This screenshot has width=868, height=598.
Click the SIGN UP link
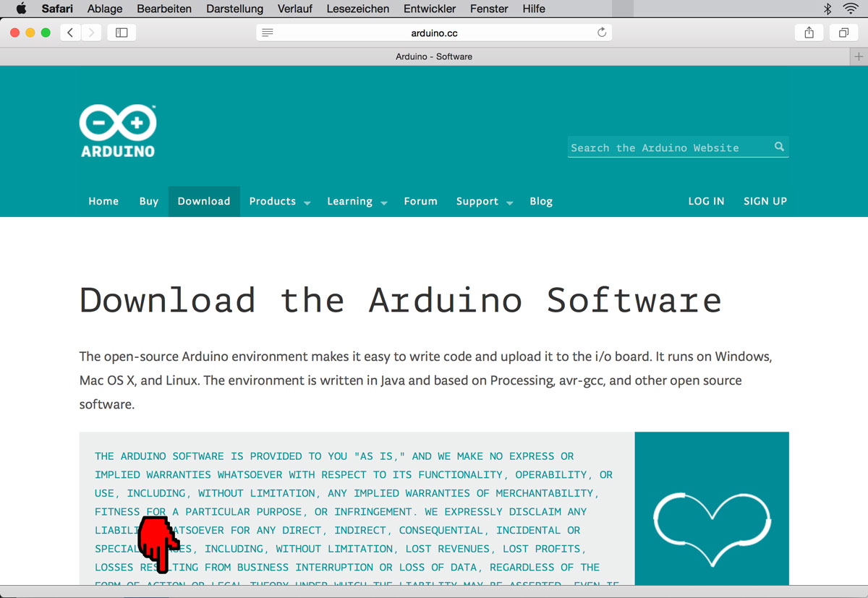pos(765,201)
